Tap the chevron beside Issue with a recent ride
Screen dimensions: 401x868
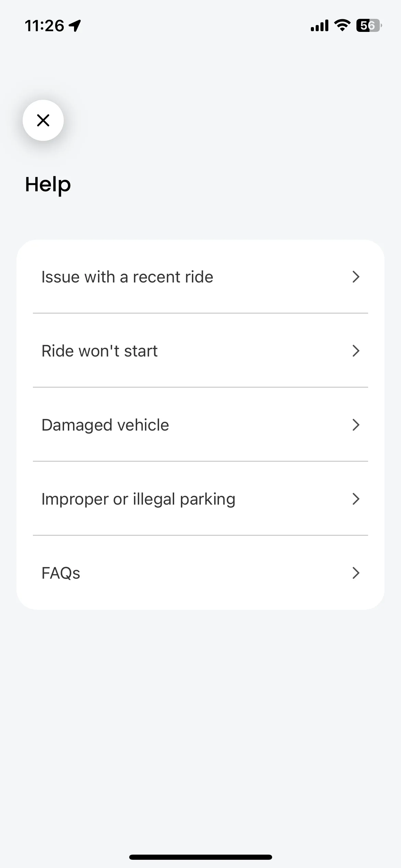[x=356, y=277]
